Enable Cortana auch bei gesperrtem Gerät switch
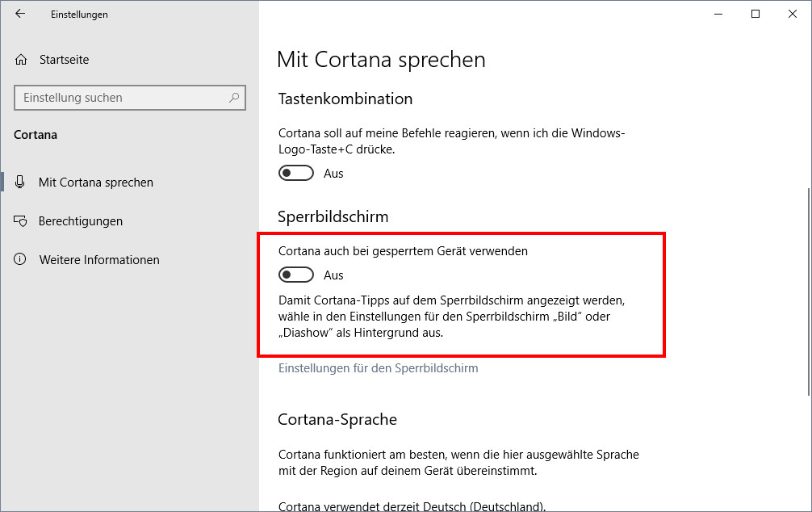The height and width of the screenshot is (512, 812). (296, 275)
